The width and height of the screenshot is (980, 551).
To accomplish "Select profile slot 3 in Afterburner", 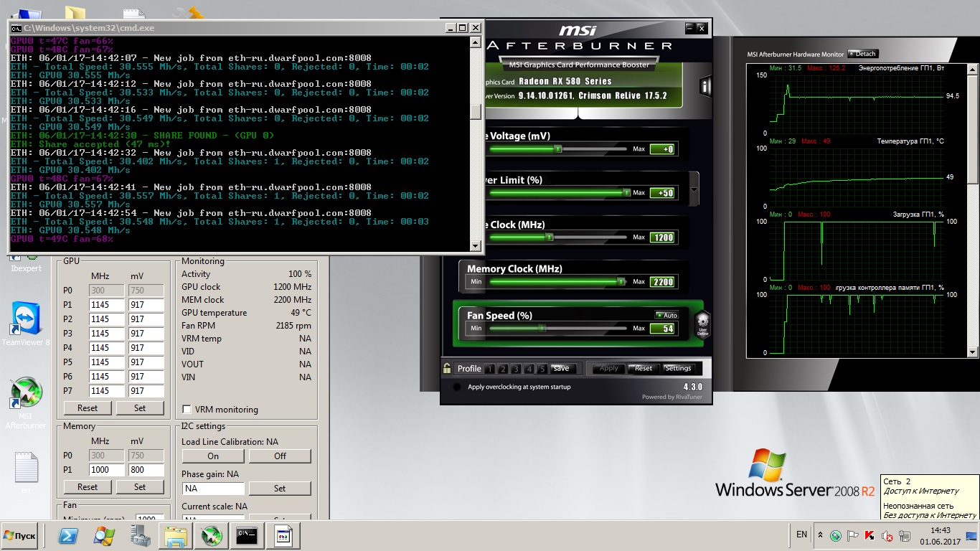I will click(516, 369).
